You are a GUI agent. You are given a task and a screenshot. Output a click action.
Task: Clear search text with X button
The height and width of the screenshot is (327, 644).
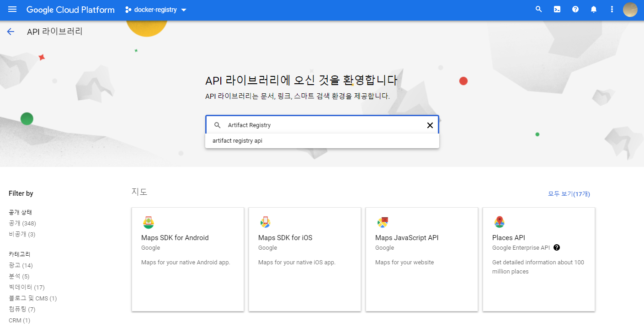[x=430, y=125]
